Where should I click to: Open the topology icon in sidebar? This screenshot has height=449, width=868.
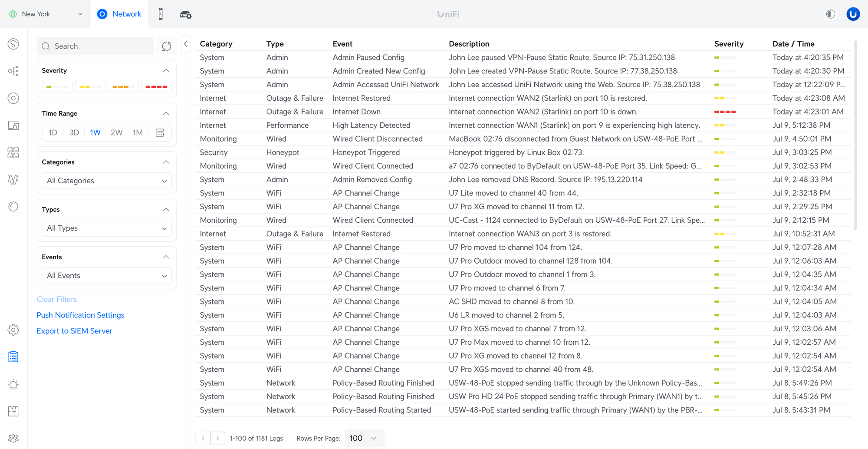[x=13, y=71]
